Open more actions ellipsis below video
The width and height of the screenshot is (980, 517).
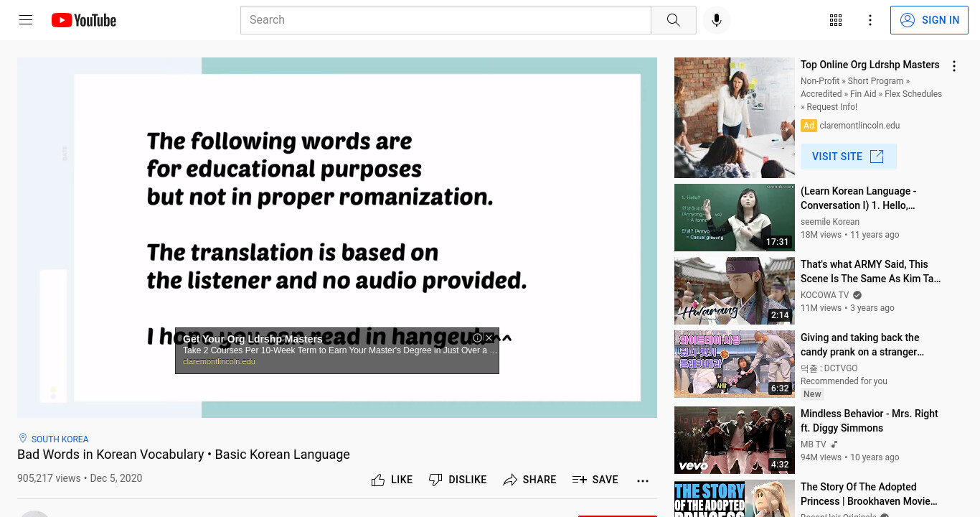(643, 480)
